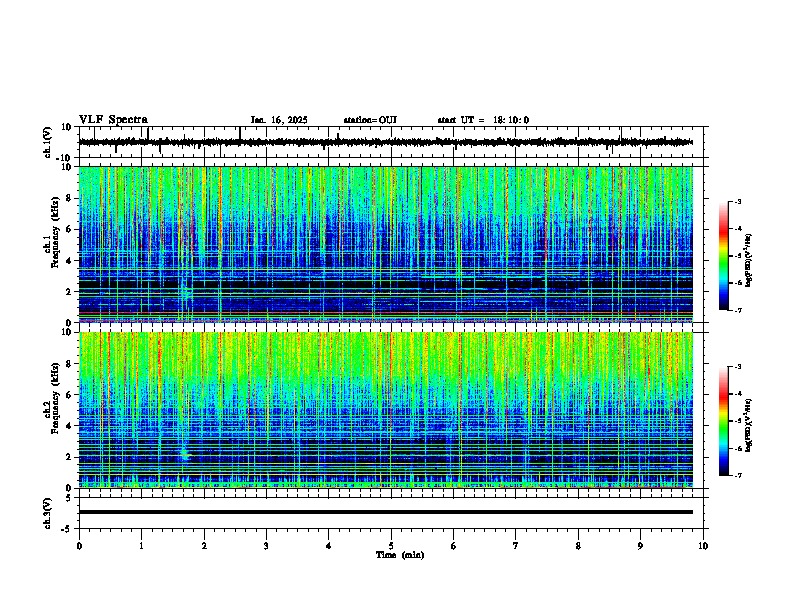Click the "ch.3(V)" axis label
This screenshot has height=612, width=792.
(x=47, y=513)
